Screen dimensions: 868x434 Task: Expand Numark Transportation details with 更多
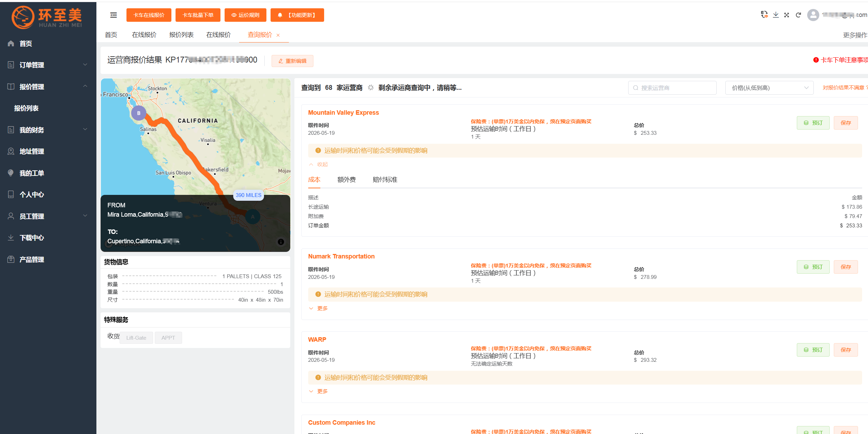pyautogui.click(x=318, y=308)
